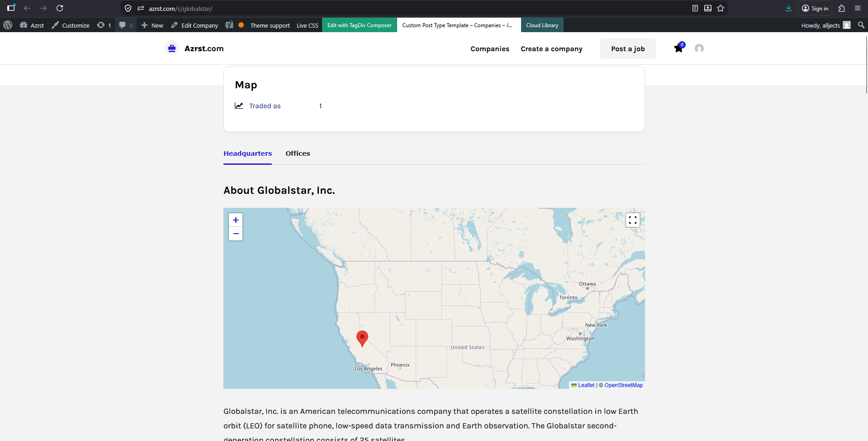This screenshot has height=441, width=868.
Task: Bookmark this page with the star icon
Action: (x=721, y=8)
